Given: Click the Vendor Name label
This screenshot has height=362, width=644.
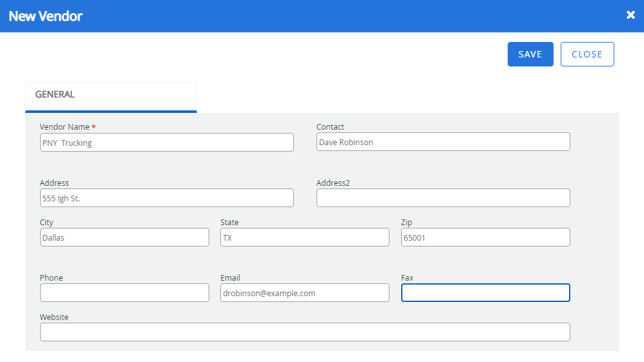Looking at the screenshot, I should [65, 127].
